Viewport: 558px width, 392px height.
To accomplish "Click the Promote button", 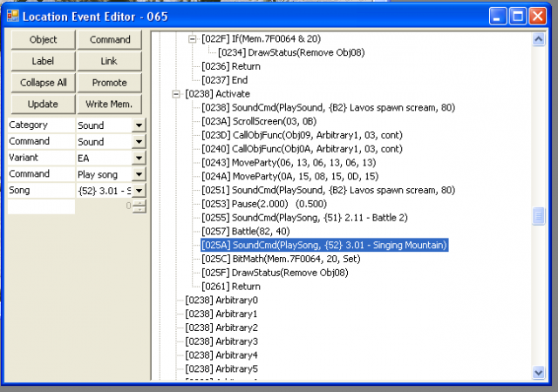I will tap(110, 83).
